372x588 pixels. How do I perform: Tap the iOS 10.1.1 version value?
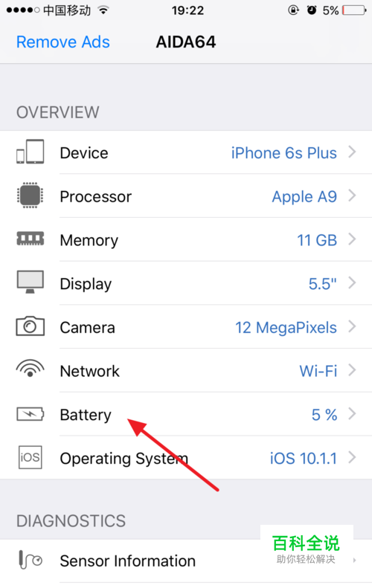(304, 458)
